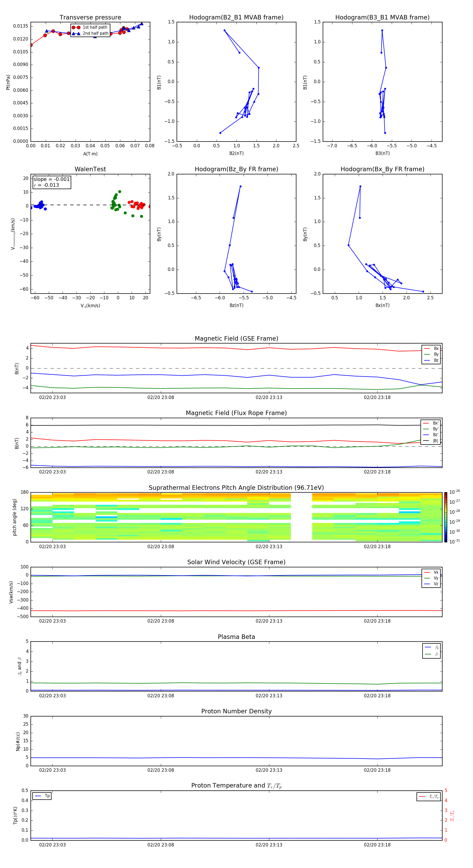Select the "Proton Temperature and Te/Tp" title
473x868 pixels.
point(236,786)
